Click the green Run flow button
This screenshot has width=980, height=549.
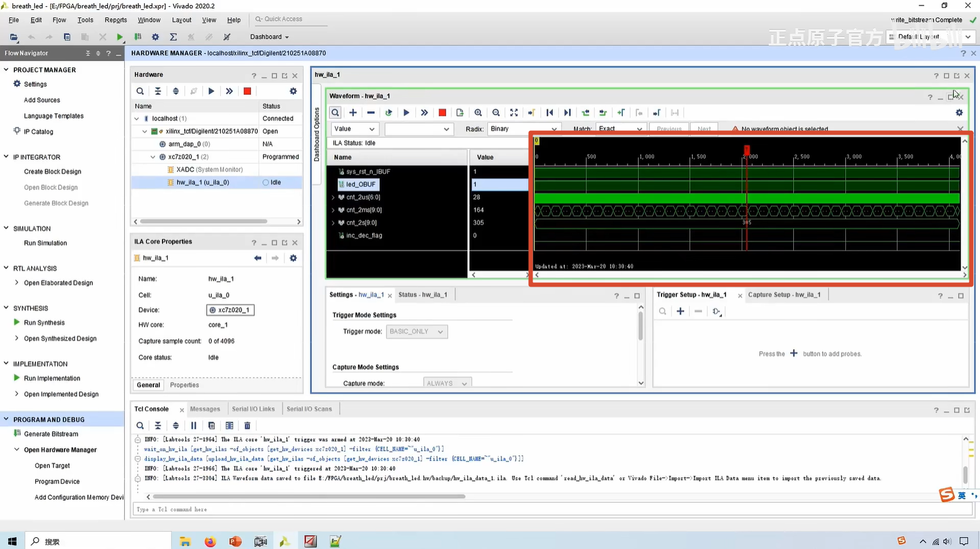(120, 37)
